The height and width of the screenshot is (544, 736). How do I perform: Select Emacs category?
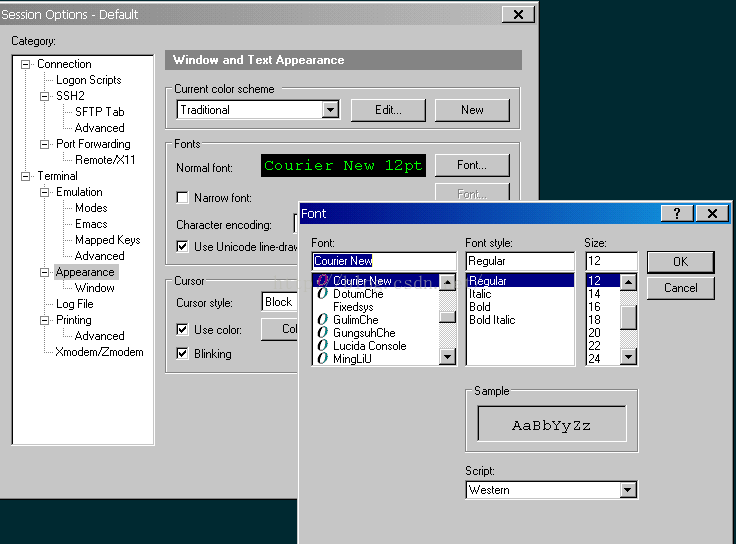click(91, 224)
